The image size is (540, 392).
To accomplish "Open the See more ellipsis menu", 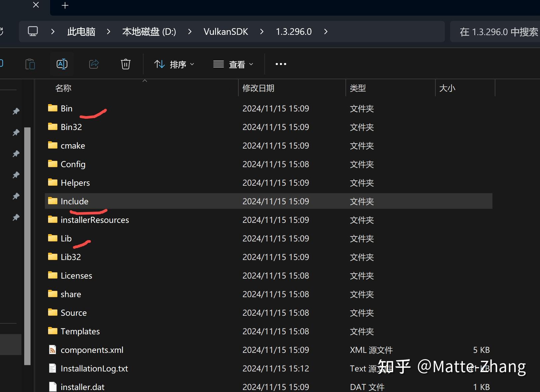I will point(280,64).
